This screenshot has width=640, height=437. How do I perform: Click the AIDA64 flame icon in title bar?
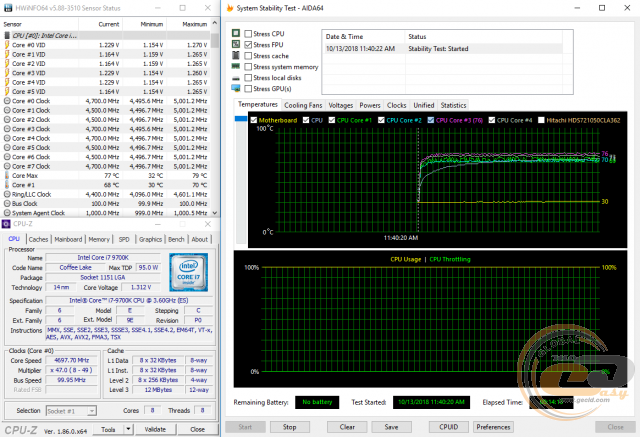[x=230, y=8]
